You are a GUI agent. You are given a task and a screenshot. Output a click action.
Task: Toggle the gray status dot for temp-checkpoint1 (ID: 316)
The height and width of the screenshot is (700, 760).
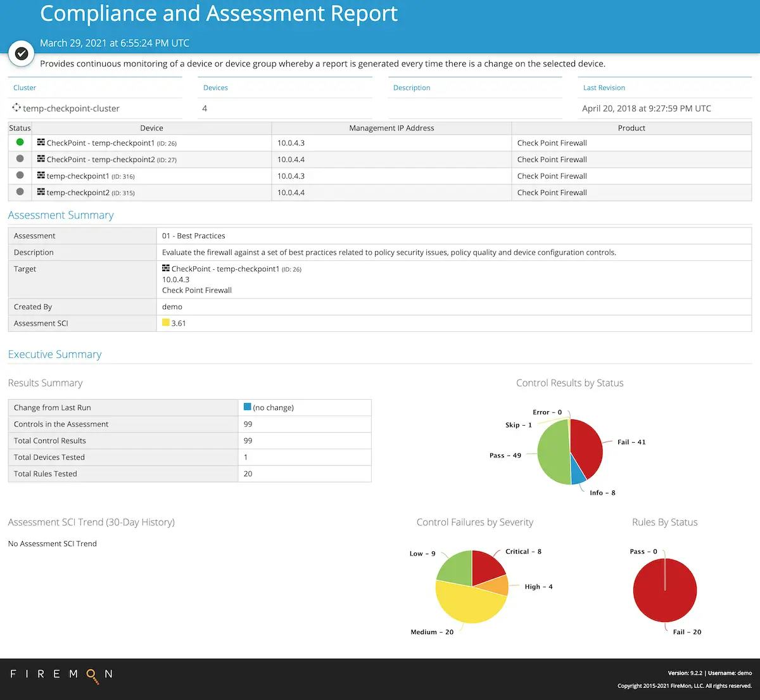pyautogui.click(x=19, y=175)
